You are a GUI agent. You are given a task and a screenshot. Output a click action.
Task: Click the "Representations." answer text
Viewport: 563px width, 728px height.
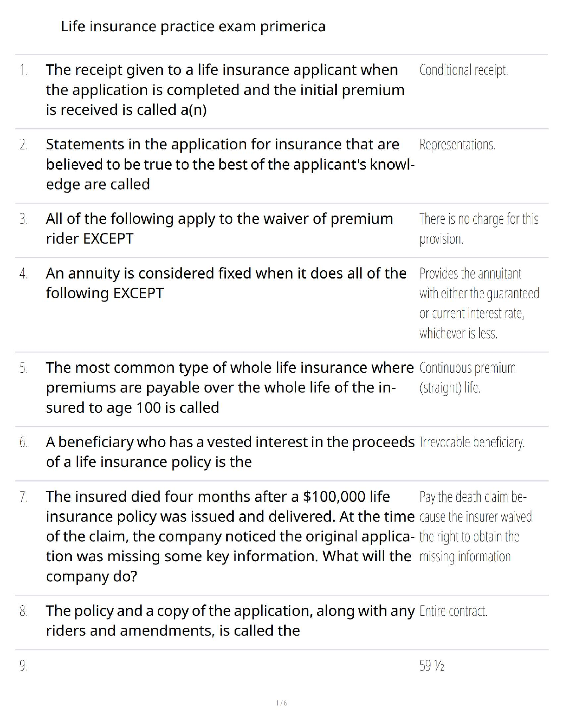coord(457,145)
